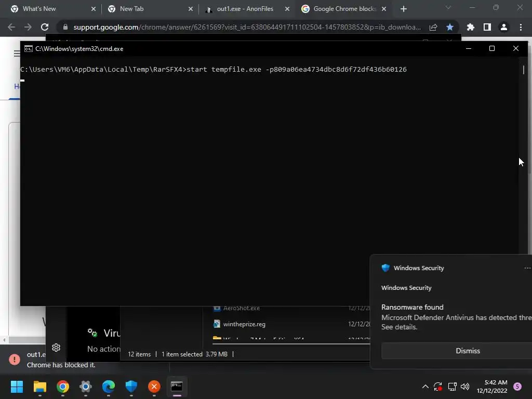Click the cmd taskbar icon
532x399 pixels.
(177, 387)
